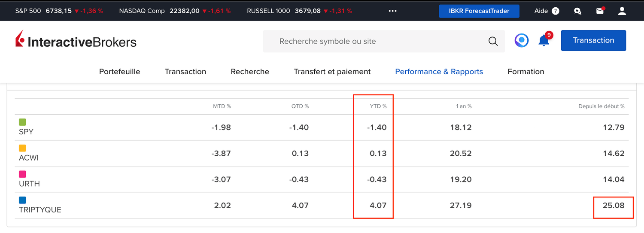Click the Aide question mark icon
This screenshot has height=233, width=644.
556,11
